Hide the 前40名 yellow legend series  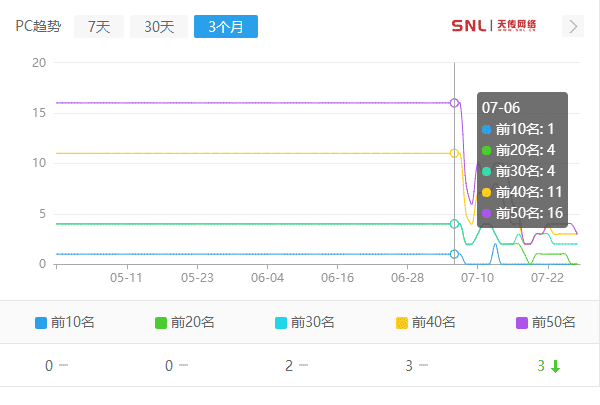(425, 322)
